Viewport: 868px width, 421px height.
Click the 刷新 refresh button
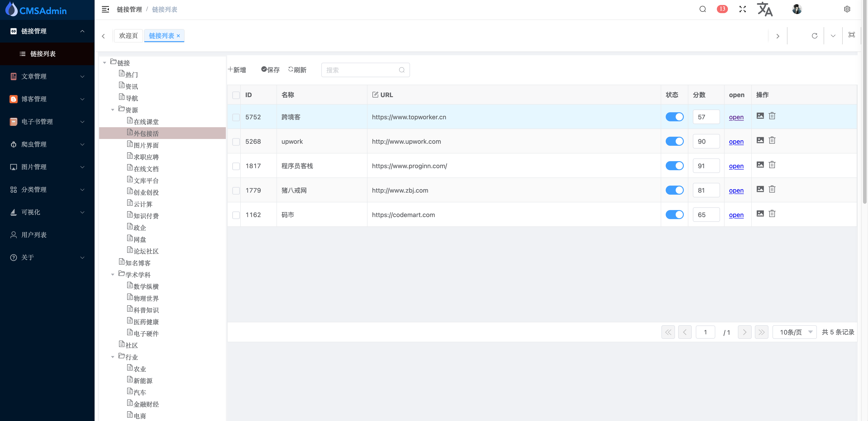[x=297, y=70]
